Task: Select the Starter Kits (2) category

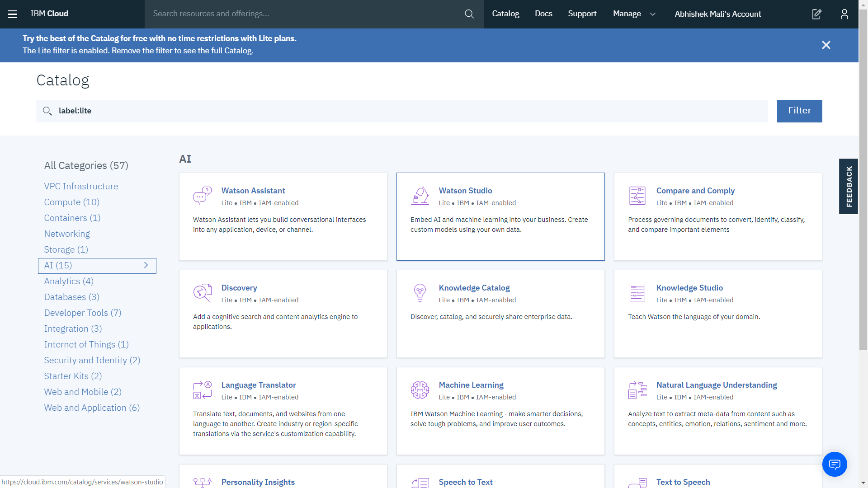Action: click(73, 376)
